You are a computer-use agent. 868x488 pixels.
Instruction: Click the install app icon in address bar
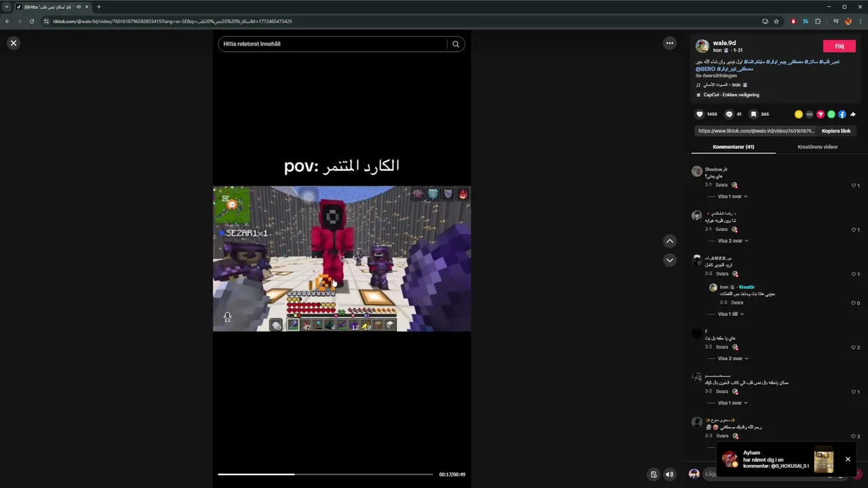point(765,21)
